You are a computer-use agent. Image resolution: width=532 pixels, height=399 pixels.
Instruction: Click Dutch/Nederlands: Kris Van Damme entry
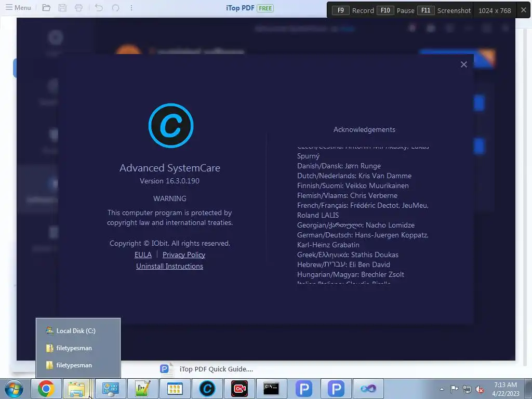354,176
